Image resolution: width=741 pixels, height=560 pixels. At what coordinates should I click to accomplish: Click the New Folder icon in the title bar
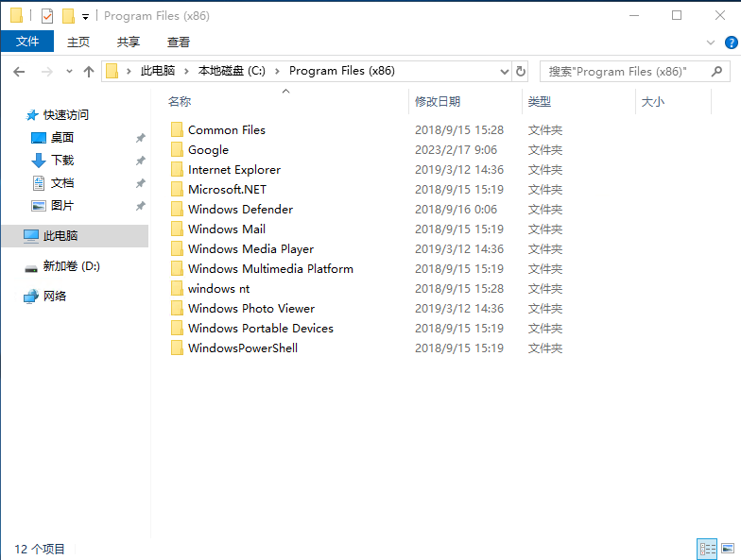(67, 16)
